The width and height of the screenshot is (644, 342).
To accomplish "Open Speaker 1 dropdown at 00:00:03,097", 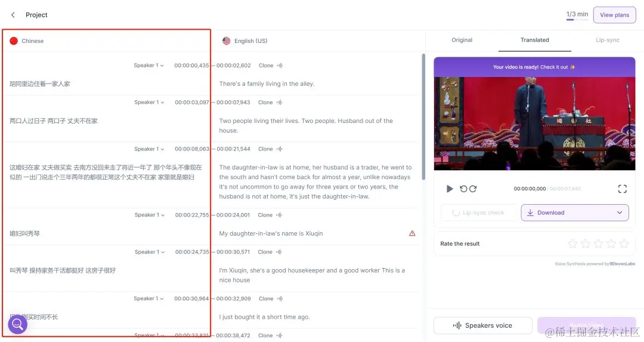I will (149, 102).
